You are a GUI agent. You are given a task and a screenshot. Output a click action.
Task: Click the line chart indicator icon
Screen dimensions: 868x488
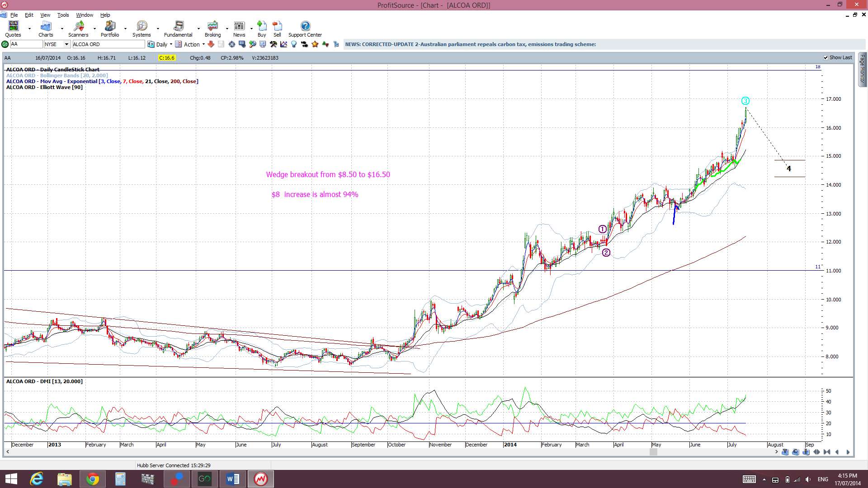point(283,44)
